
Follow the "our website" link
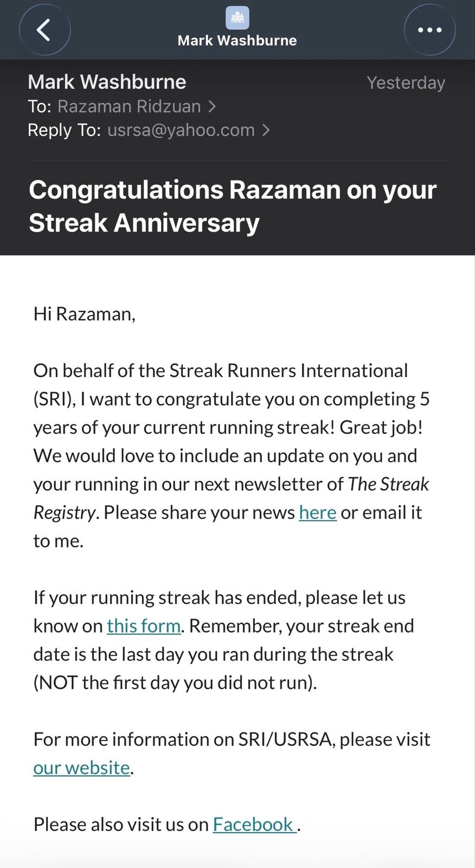point(81,768)
